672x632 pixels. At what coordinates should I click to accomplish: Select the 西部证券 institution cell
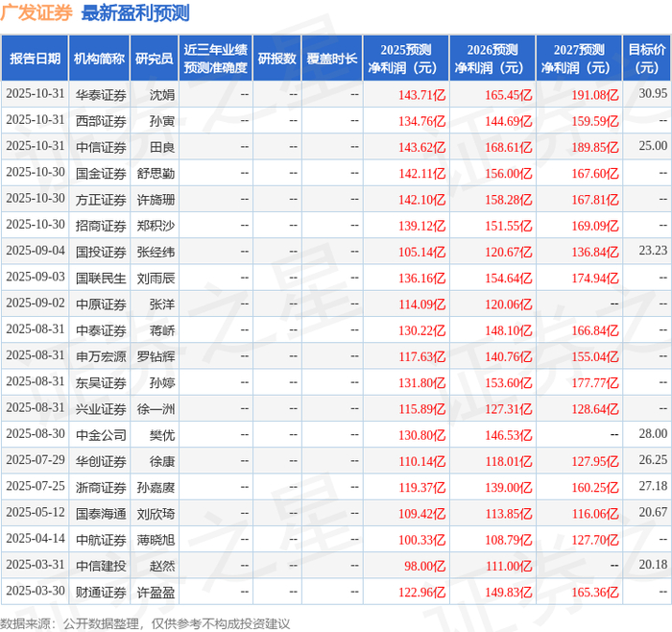pyautogui.click(x=101, y=121)
